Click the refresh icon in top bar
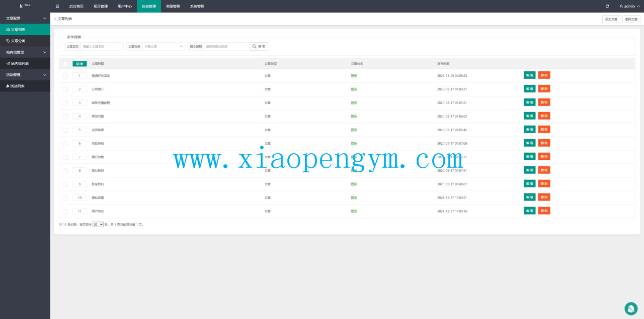This screenshot has width=644, height=319. (607, 6)
